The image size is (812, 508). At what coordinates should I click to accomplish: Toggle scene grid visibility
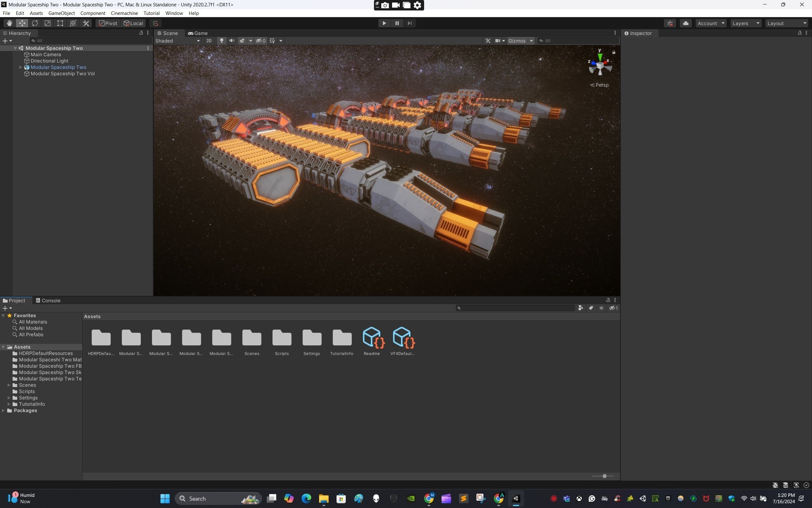[x=272, y=41]
